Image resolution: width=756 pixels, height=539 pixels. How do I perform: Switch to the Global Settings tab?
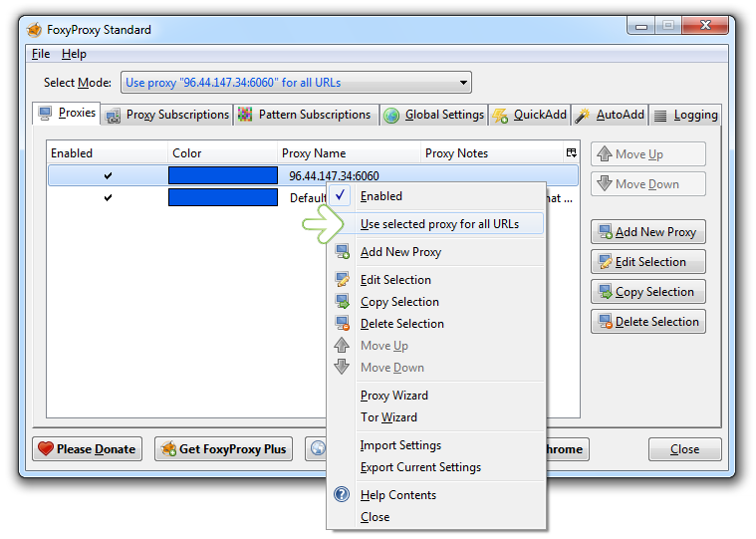[434, 116]
